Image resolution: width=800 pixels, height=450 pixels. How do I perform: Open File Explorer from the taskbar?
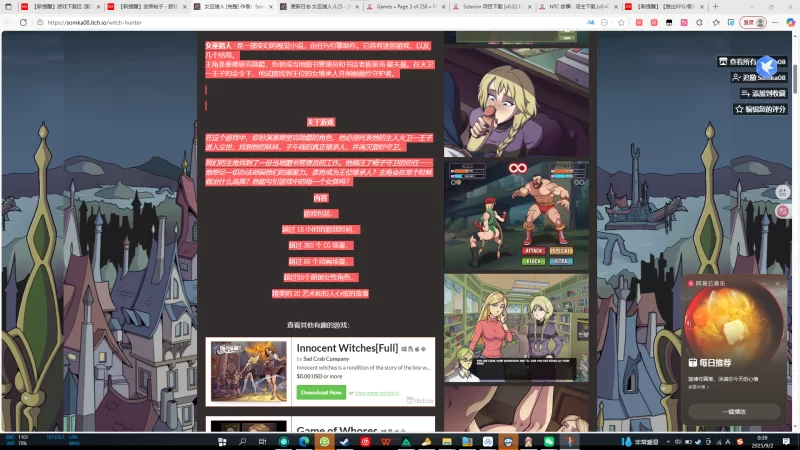click(x=447, y=442)
